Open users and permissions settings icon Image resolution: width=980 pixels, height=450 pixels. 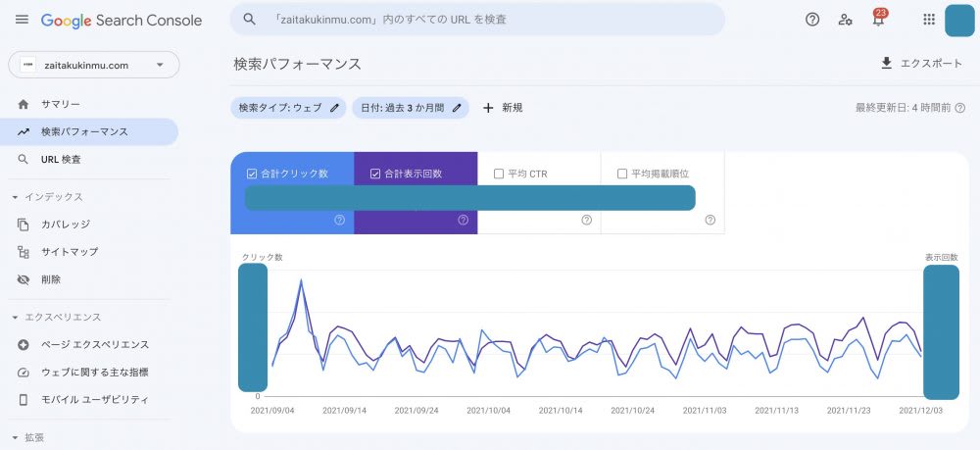click(845, 20)
